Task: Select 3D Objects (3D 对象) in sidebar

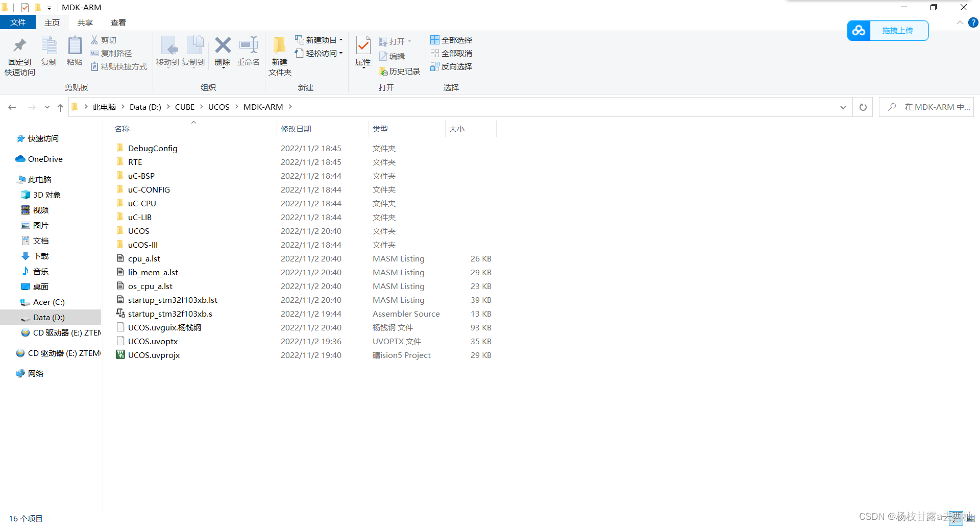Action: tap(41, 195)
